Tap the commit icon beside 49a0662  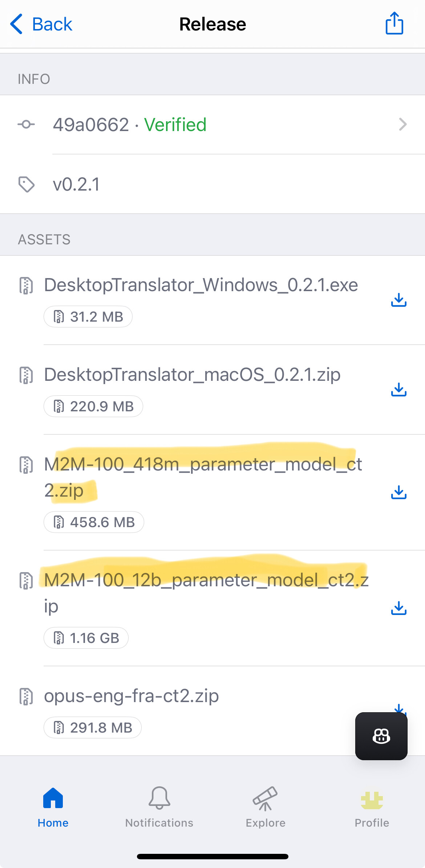26,125
